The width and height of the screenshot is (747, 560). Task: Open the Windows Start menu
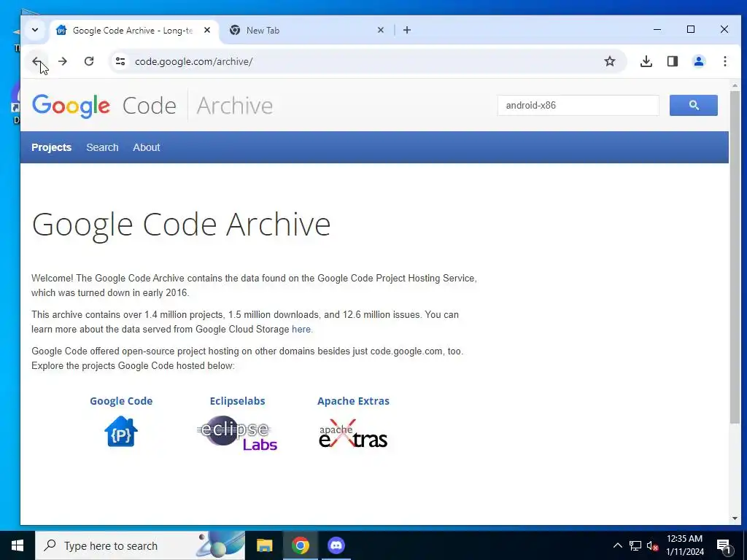click(x=18, y=545)
